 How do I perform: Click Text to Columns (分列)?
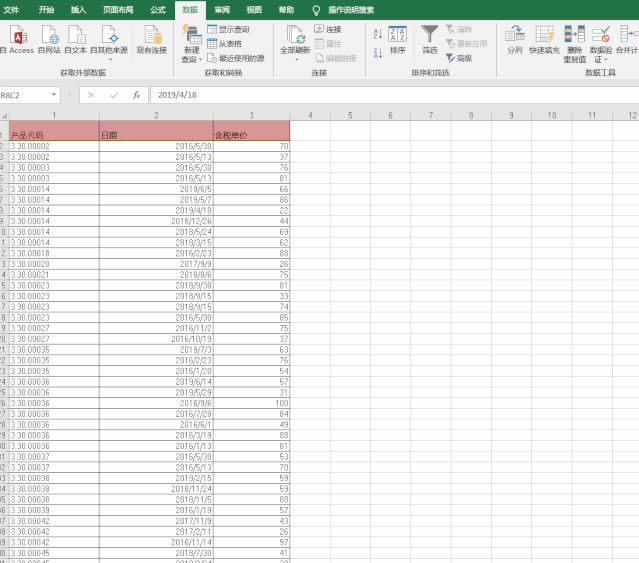[x=515, y=40]
